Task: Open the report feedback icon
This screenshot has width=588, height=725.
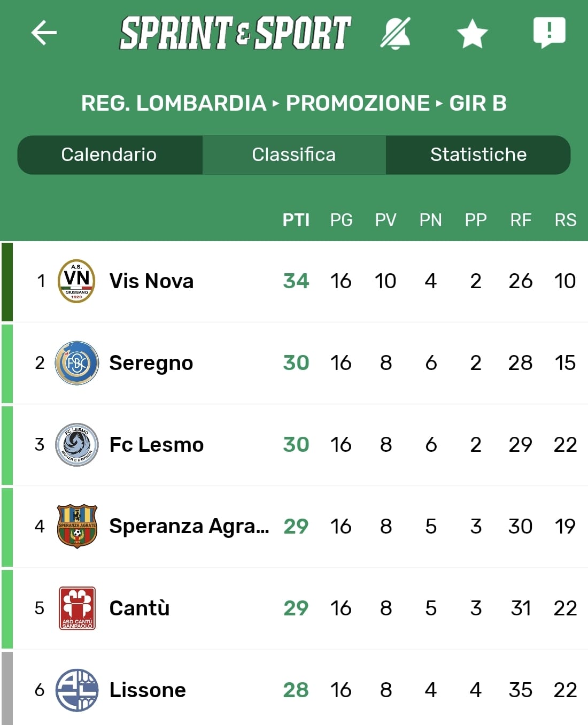Action: tap(549, 32)
